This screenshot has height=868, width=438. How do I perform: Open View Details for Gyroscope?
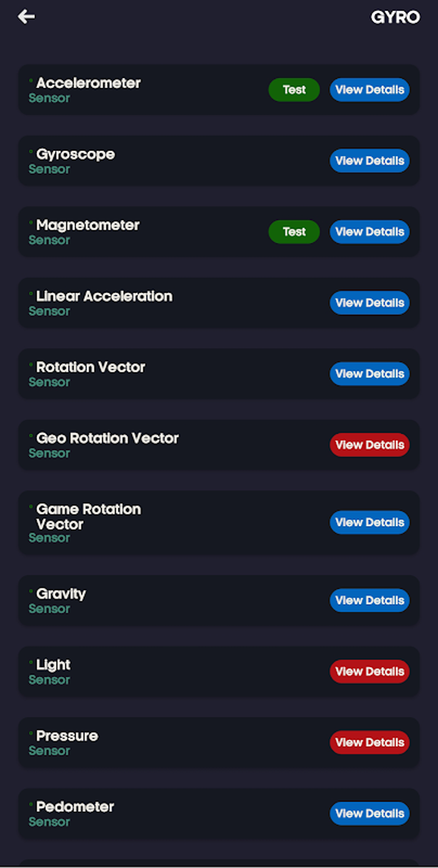tap(369, 161)
